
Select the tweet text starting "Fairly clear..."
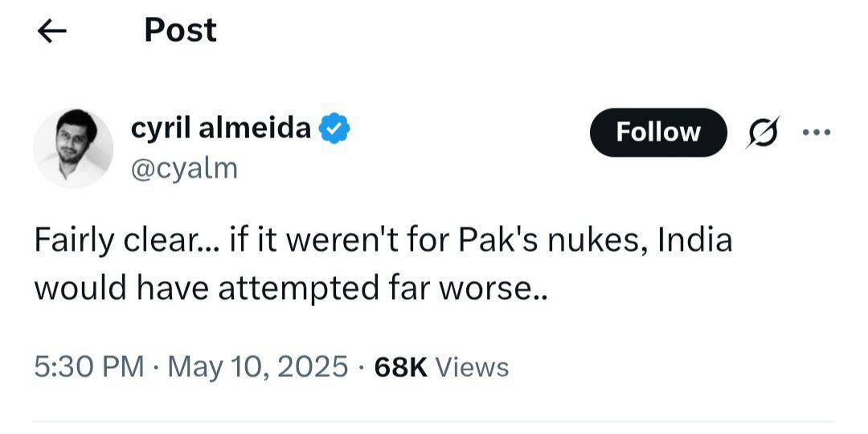pos(383,265)
